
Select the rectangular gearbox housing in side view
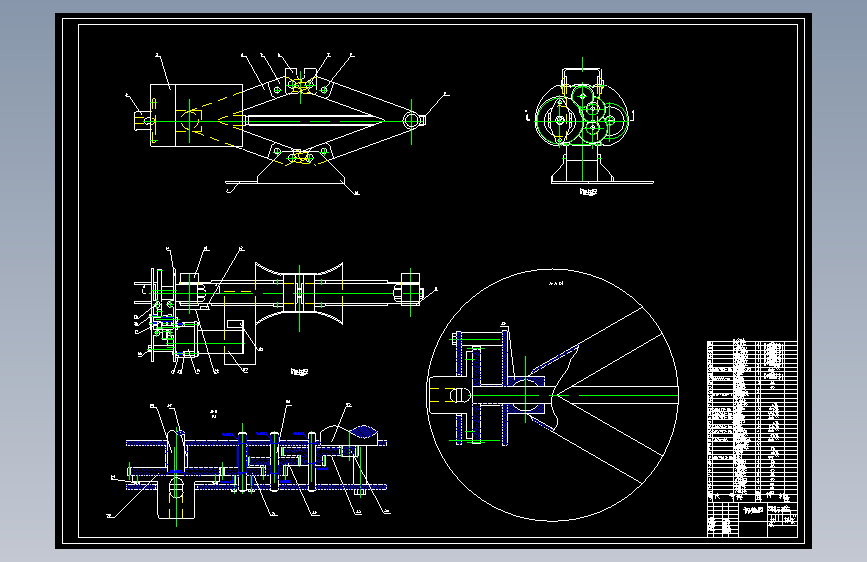click(196, 115)
